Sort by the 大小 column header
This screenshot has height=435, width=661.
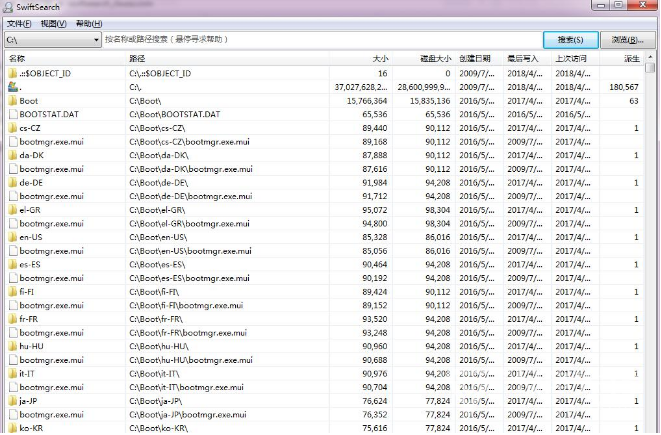click(361, 59)
